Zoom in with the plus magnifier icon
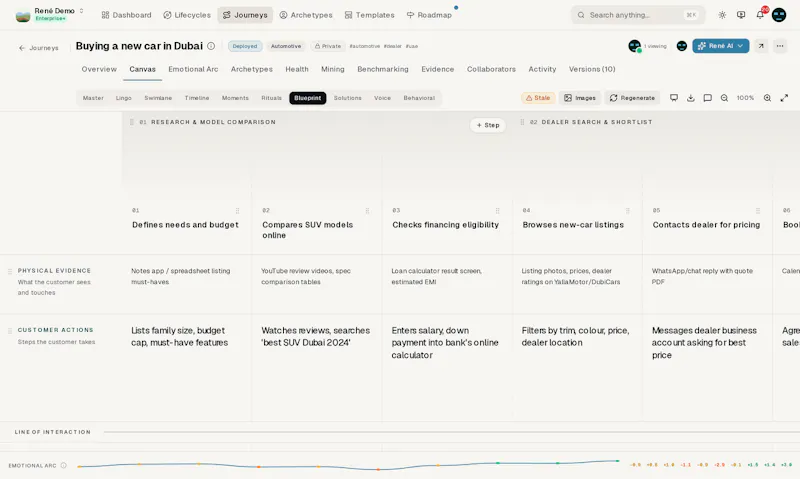Viewport: 800px width, 479px height. (x=767, y=98)
